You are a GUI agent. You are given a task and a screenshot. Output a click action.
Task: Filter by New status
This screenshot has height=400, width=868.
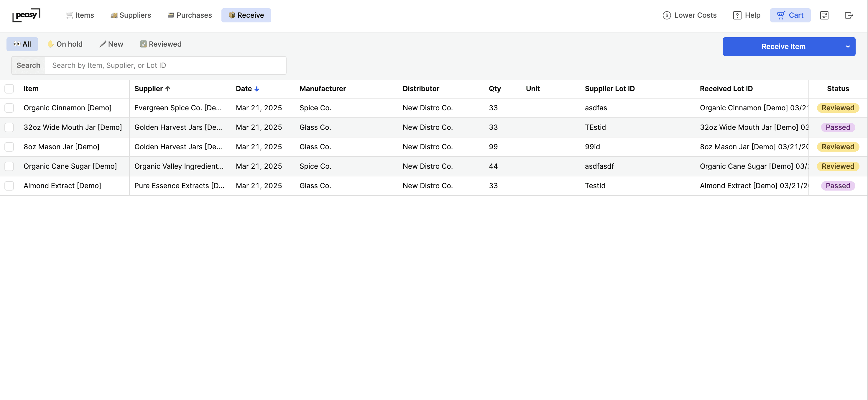(x=111, y=44)
